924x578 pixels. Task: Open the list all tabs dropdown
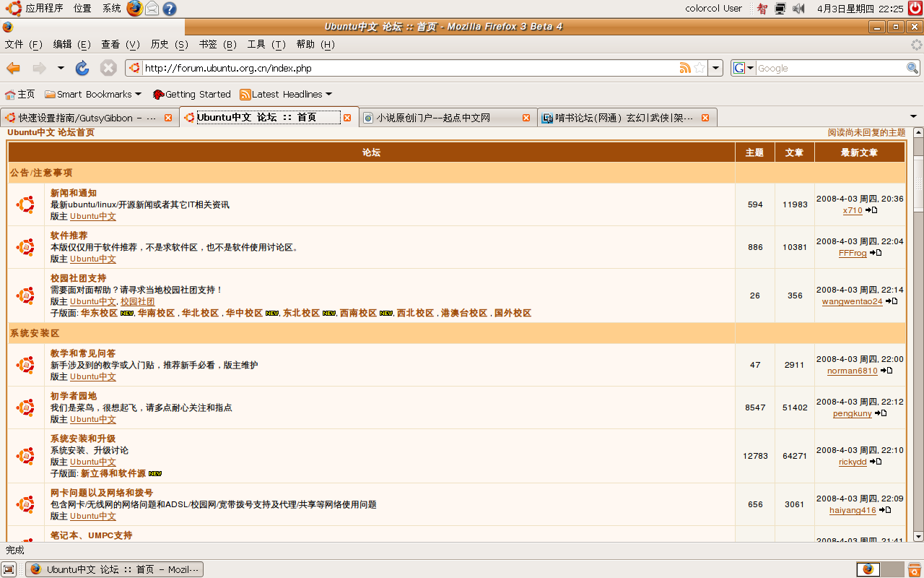[913, 116]
